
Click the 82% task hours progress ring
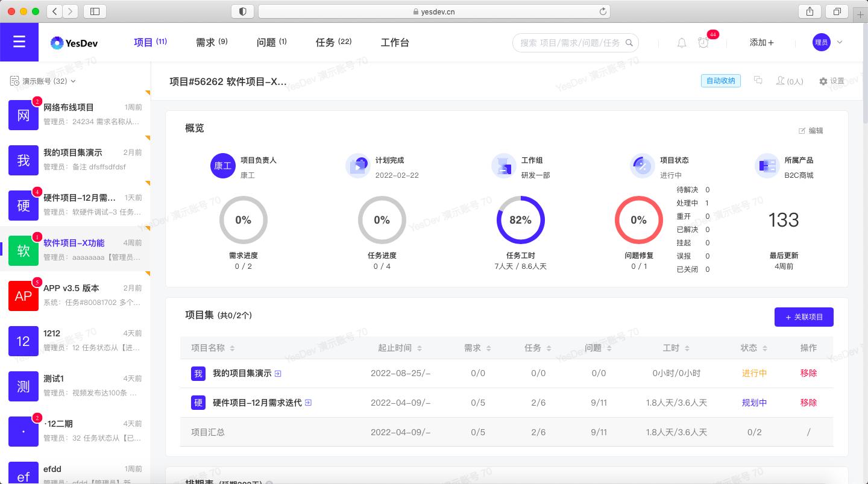point(521,220)
